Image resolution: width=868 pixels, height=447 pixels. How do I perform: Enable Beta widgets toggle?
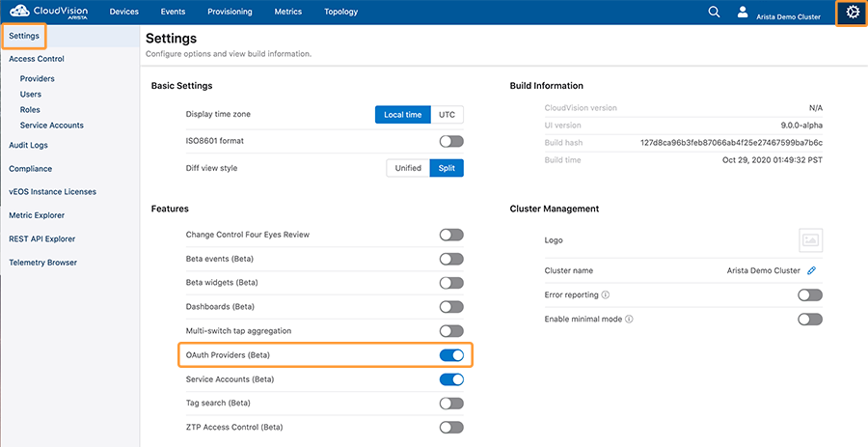[x=451, y=283]
